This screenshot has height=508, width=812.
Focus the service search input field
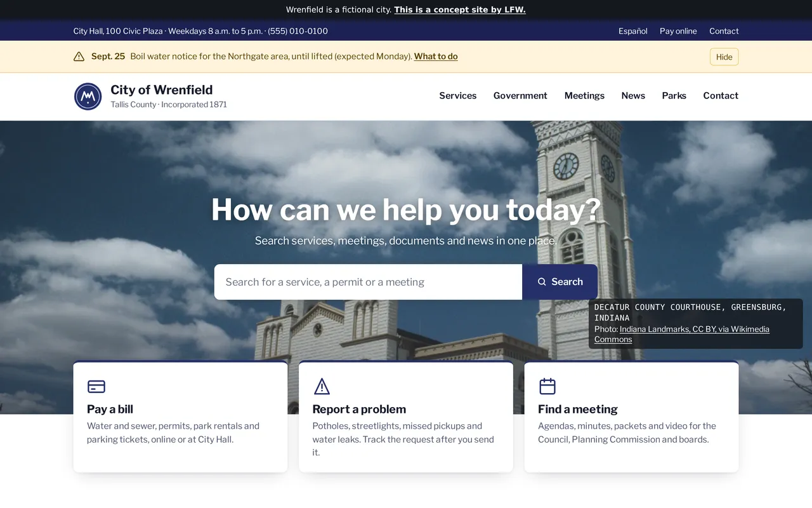coord(368,282)
